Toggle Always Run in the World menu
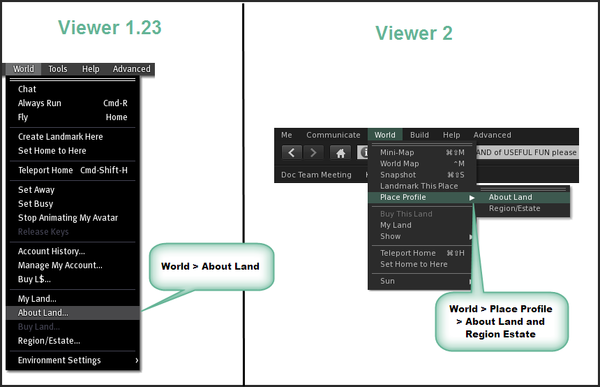Image resolution: width=600 pixels, height=387 pixels. pos(73,103)
